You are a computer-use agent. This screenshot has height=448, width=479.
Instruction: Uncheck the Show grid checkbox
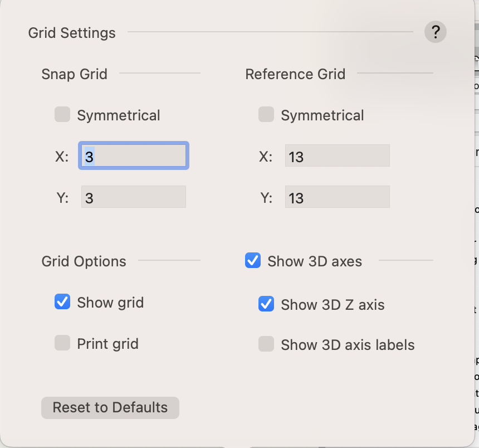(62, 302)
